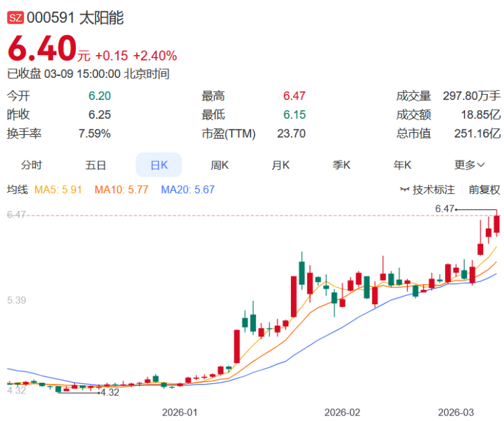Click the 昨收 value 6.25
The width and height of the screenshot is (504, 421).
pos(99,115)
